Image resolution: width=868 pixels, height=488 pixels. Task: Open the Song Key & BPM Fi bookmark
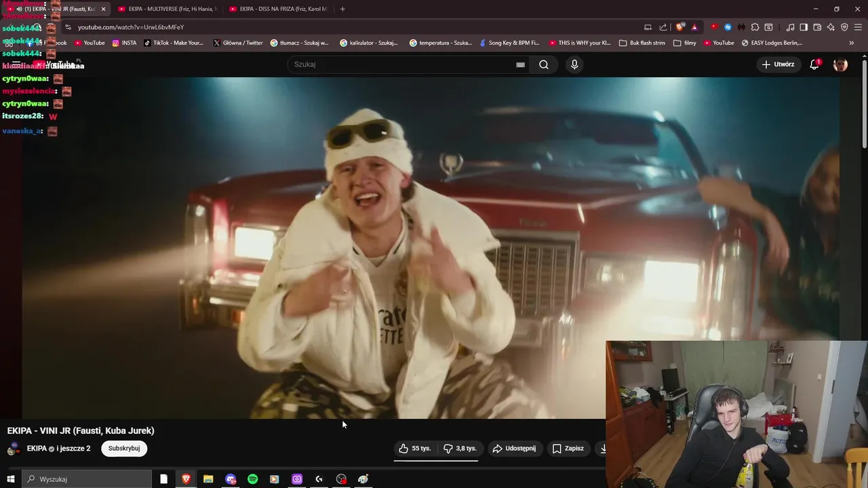point(509,43)
